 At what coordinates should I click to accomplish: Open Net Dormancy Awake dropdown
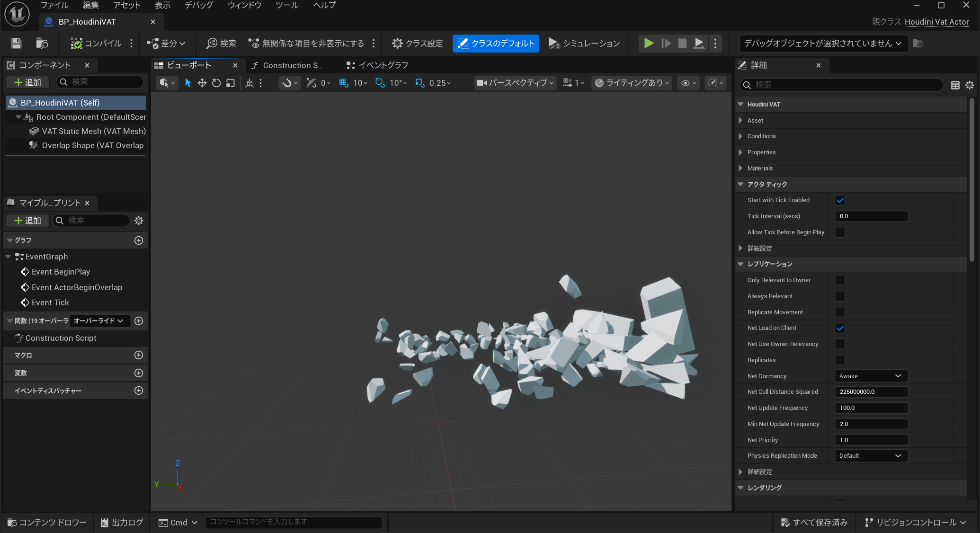[x=870, y=376]
